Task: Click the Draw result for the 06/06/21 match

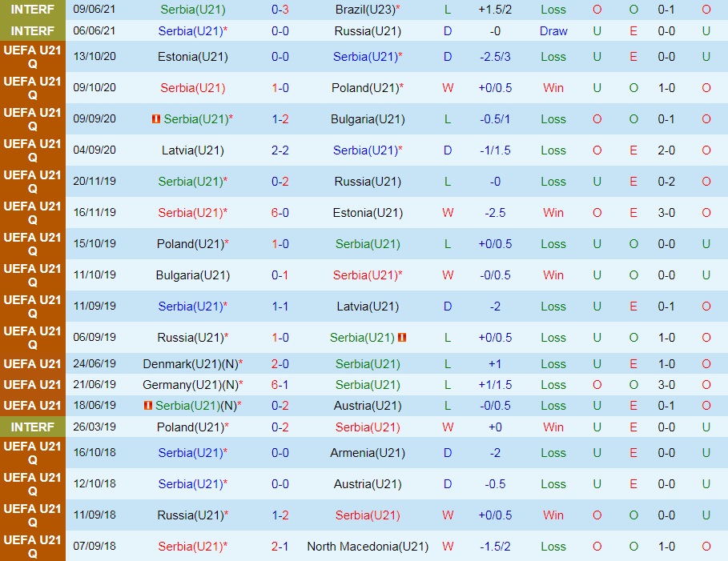Action: tap(553, 31)
